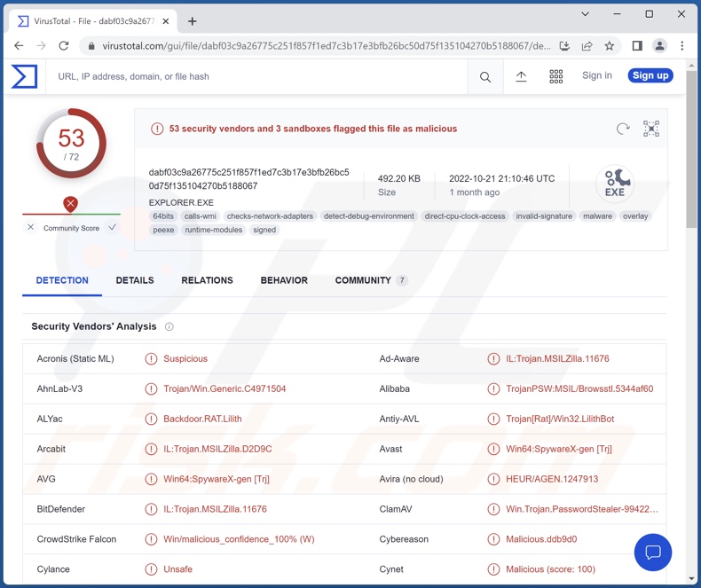This screenshot has width=701, height=588.
Task: Click the Trojan[Rat]/Win32.LilithBot result
Action: point(560,419)
